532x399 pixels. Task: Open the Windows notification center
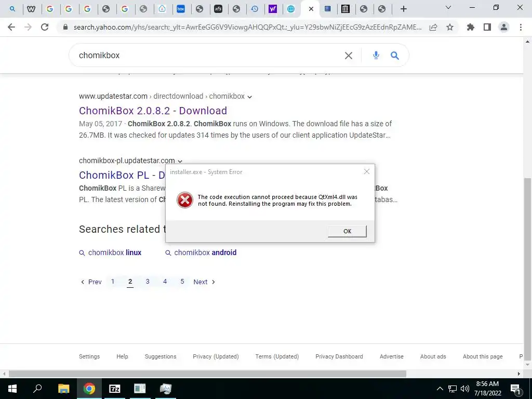coord(515,389)
